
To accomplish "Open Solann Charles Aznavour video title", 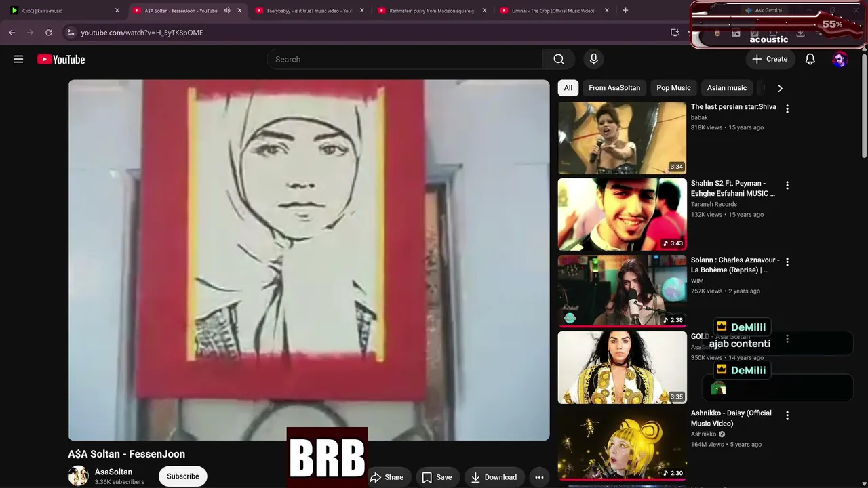I will (x=735, y=265).
